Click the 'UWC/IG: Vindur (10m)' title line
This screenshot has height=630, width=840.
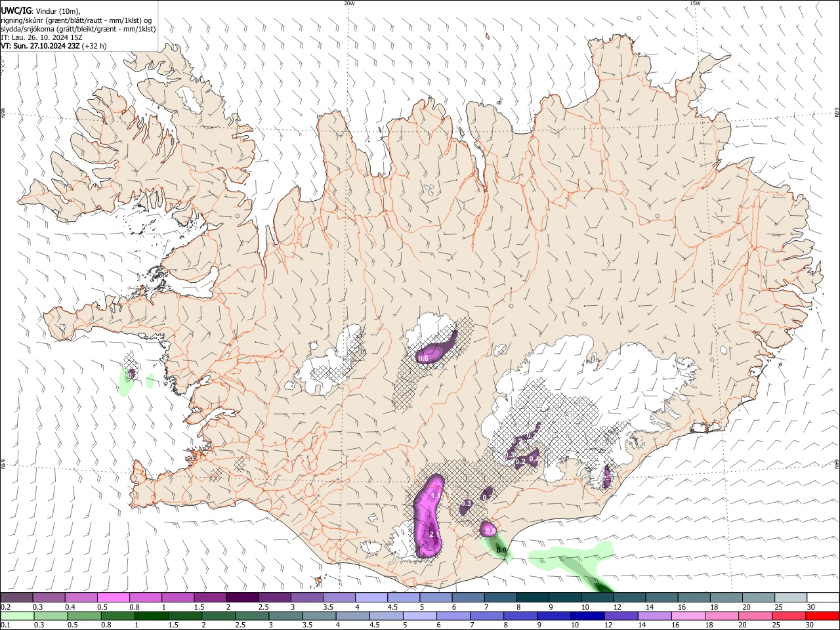tap(40, 10)
